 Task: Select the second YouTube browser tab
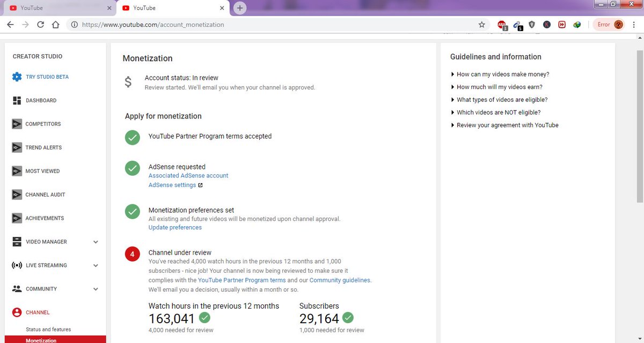tap(172, 8)
